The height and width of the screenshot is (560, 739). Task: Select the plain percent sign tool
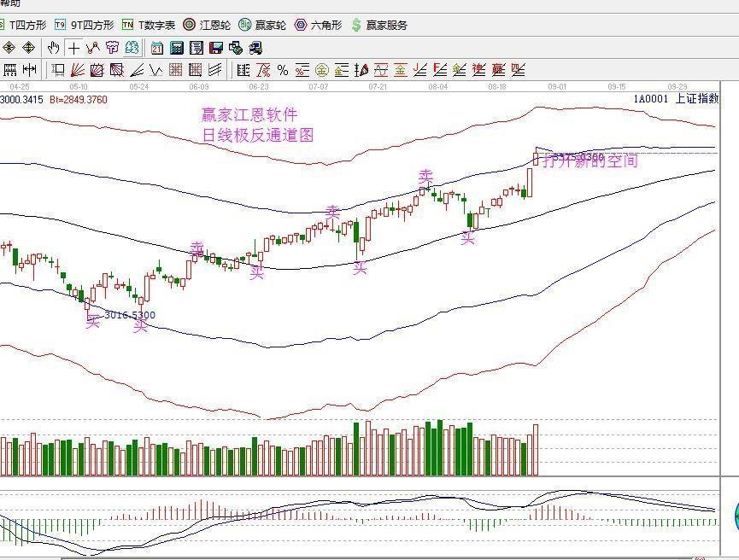(282, 71)
